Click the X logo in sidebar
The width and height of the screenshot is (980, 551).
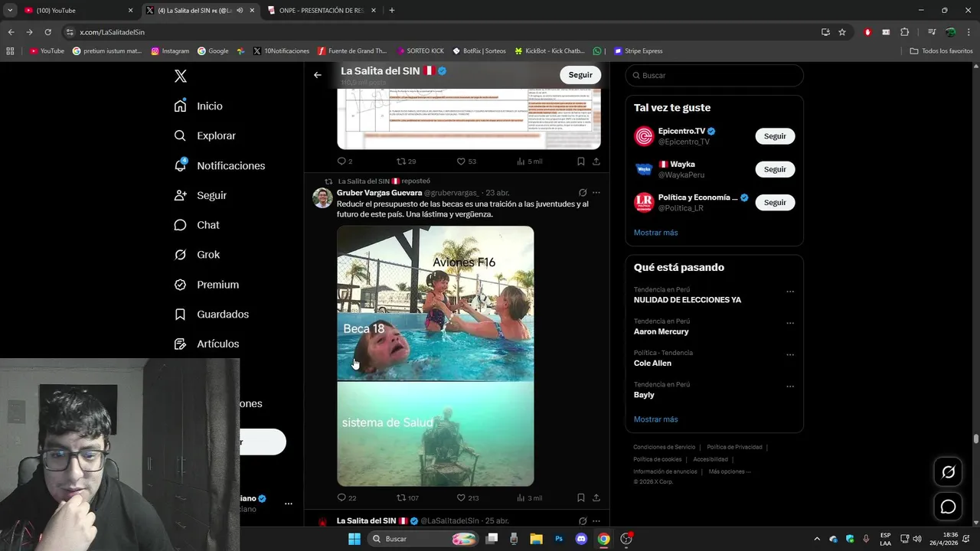[x=181, y=76]
